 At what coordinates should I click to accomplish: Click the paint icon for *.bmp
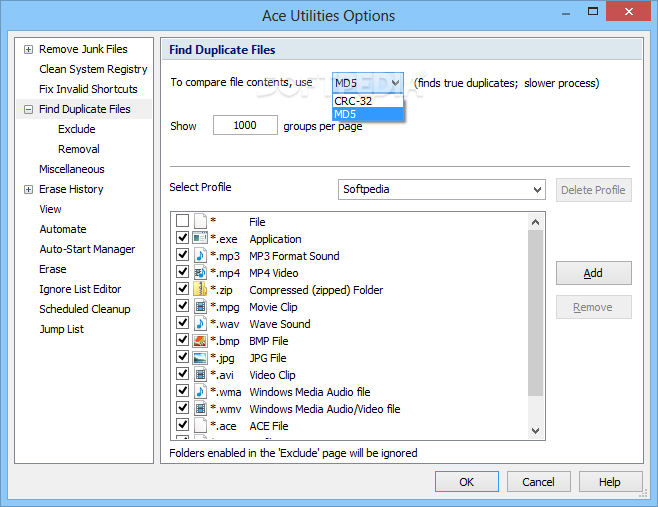click(x=200, y=340)
